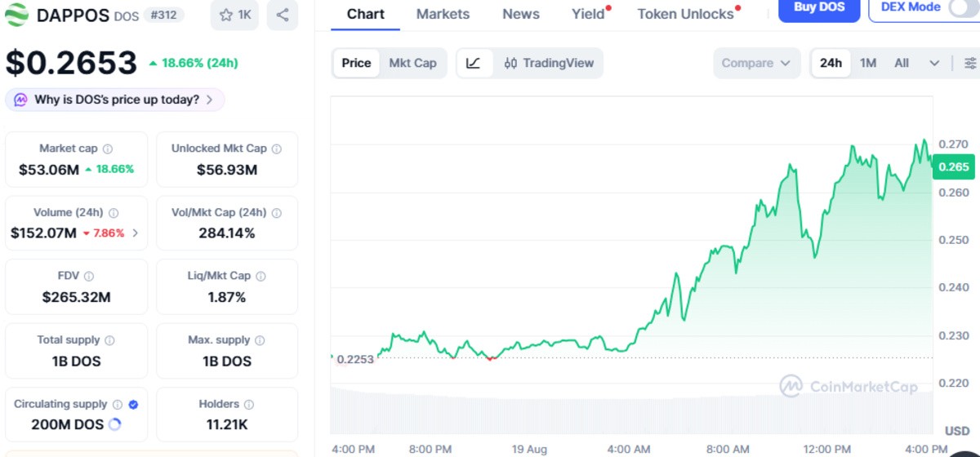The height and width of the screenshot is (457, 980).
Task: Click the share icon button
Action: [282, 15]
